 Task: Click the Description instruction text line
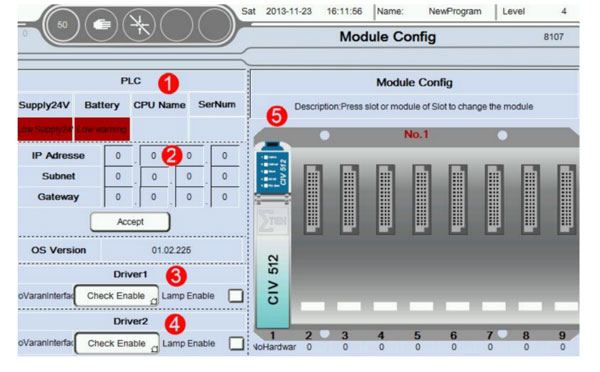coord(414,107)
